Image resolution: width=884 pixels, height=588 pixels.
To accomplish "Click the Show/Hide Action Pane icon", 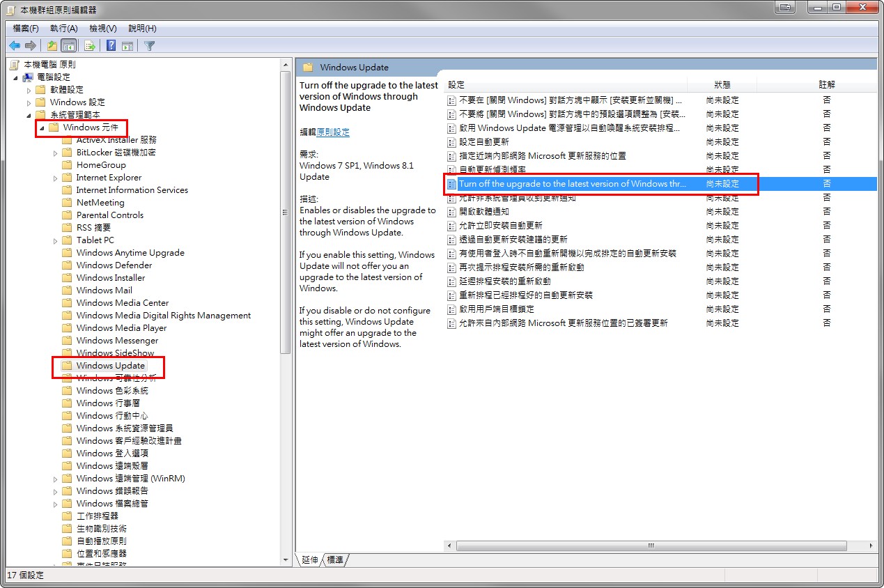I will [x=127, y=46].
